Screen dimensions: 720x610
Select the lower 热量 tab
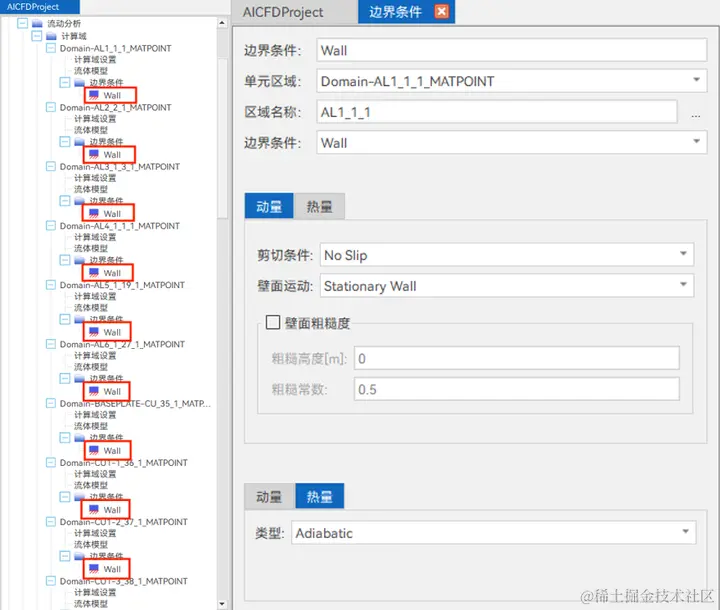[320, 497]
